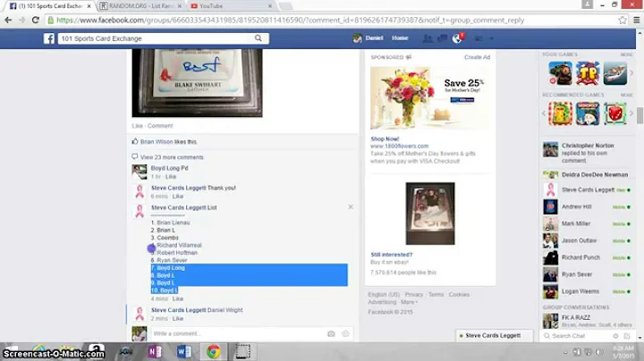Viewport: 644px width, 361px height.
Task: Open the notifications globe icon
Action: coord(457,38)
